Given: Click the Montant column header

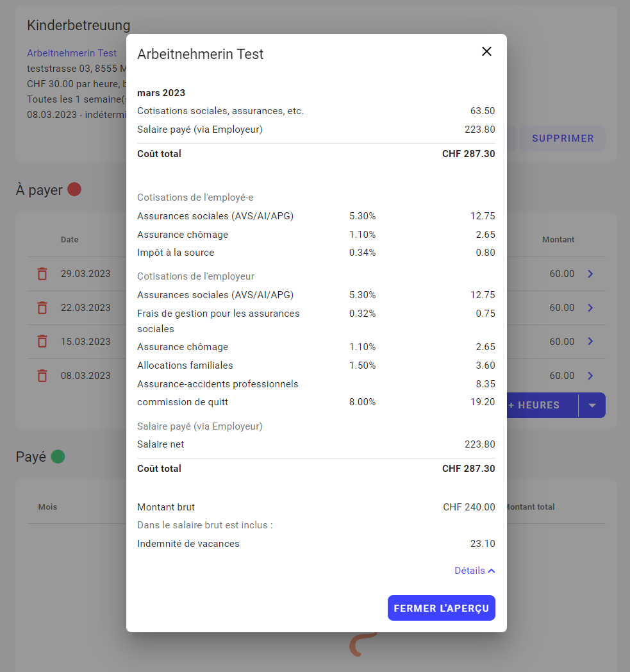Looking at the screenshot, I should (558, 240).
